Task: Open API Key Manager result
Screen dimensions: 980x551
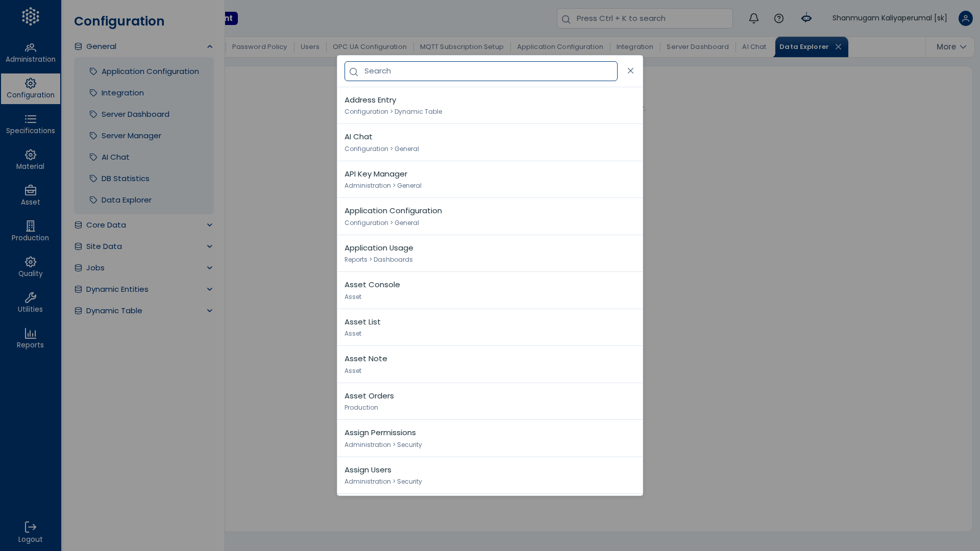Action: [x=490, y=180]
